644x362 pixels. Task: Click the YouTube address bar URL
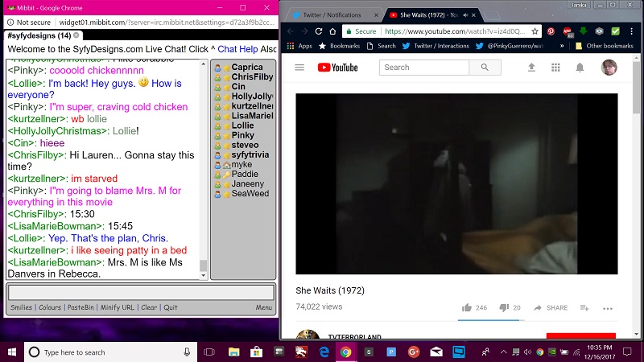[455, 31]
